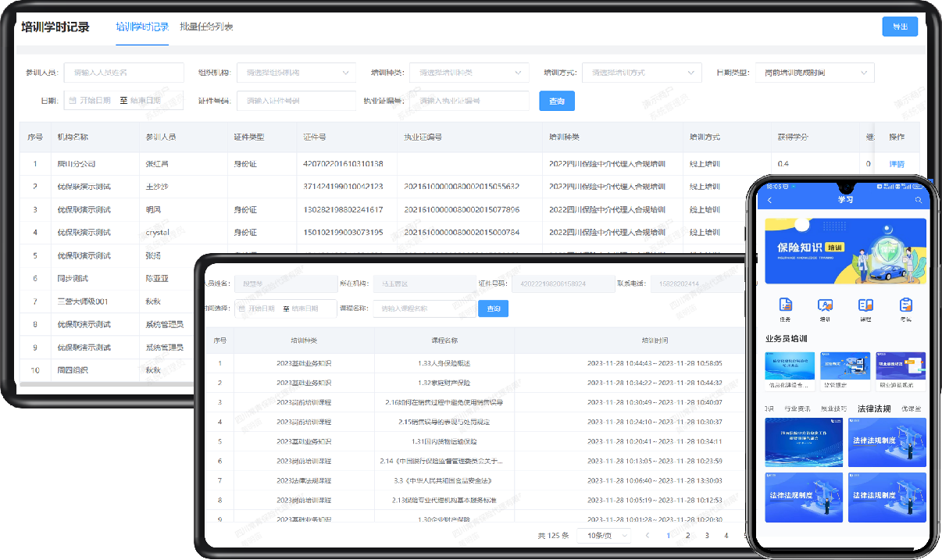This screenshot has height=560, width=942.
Task: Select the 法律法规 tab on the phone
Action: (x=873, y=408)
